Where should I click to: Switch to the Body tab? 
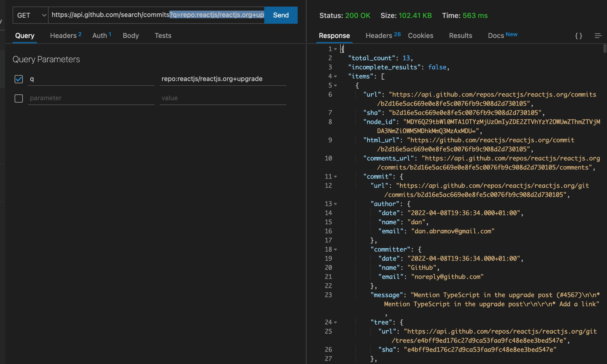[x=131, y=36]
